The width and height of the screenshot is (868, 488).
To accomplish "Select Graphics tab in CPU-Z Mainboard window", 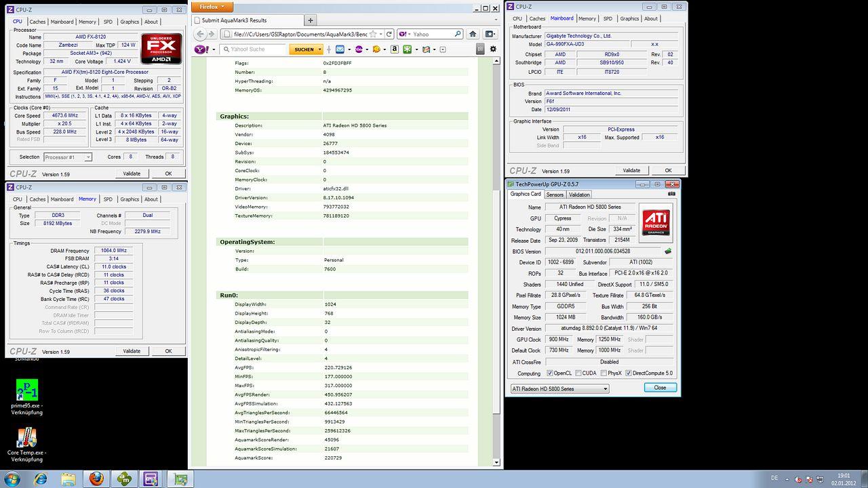I will 629,19.
